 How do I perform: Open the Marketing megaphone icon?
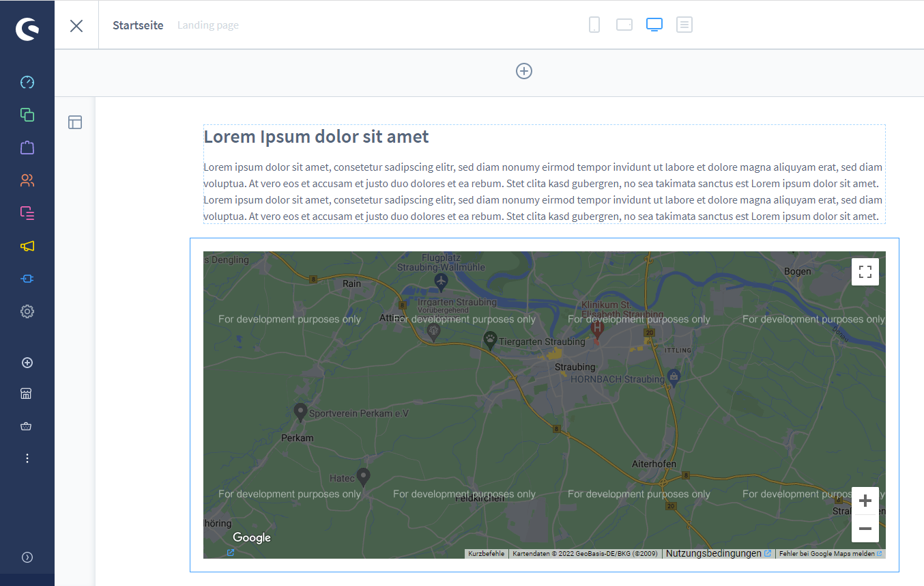tap(27, 246)
